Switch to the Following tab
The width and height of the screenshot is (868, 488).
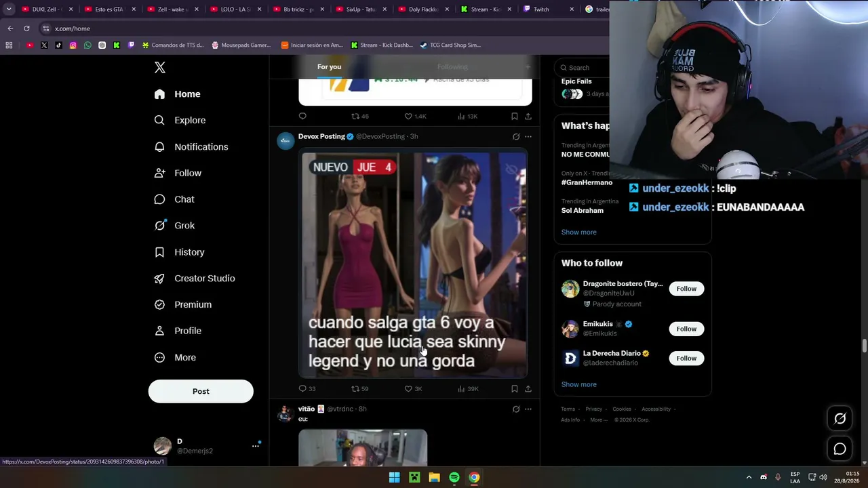[x=452, y=66]
